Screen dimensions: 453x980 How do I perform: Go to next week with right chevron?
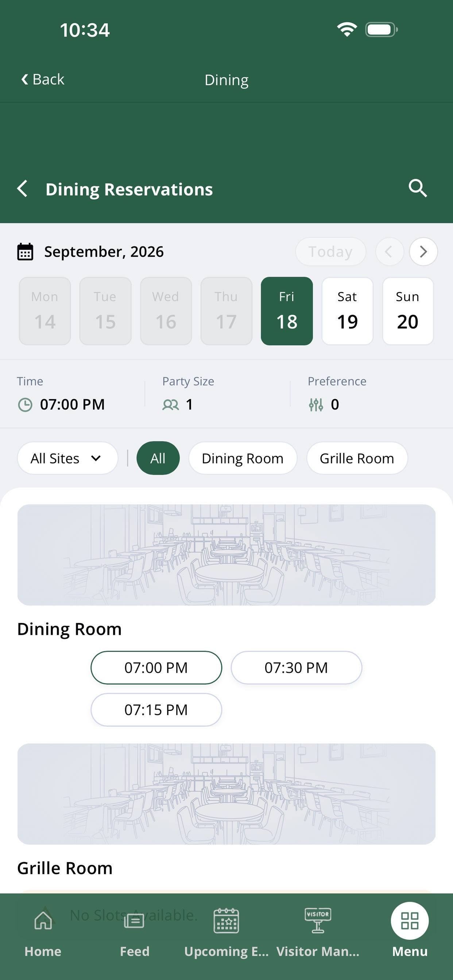pyautogui.click(x=423, y=252)
